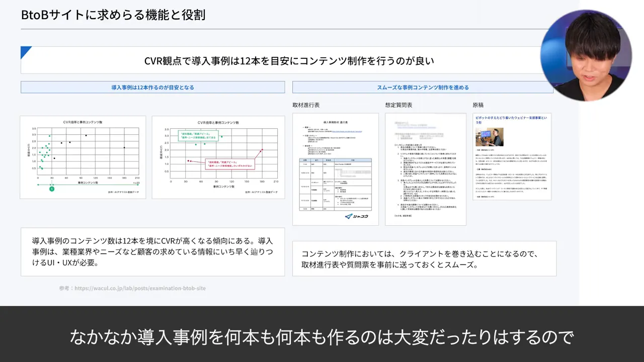Click the green circled number 1 under left chart
Image resolution: width=644 pixels, height=362 pixels.
(52, 190)
